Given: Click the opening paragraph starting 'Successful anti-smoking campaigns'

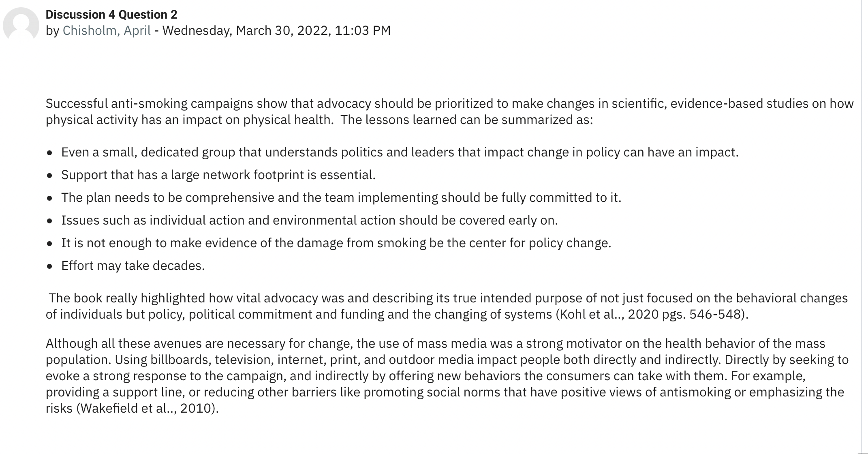Looking at the screenshot, I should [450, 111].
